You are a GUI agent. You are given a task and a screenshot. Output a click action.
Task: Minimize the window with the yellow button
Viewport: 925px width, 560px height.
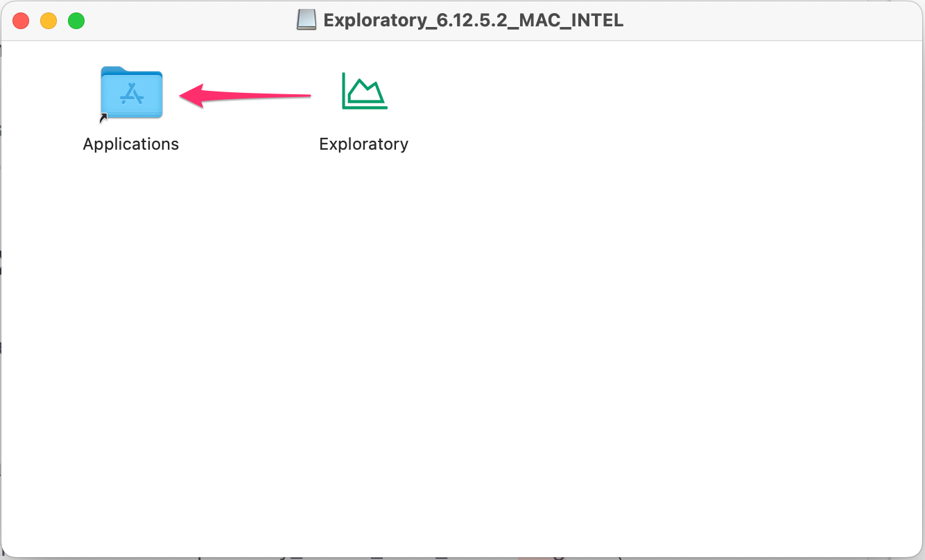click(x=49, y=21)
